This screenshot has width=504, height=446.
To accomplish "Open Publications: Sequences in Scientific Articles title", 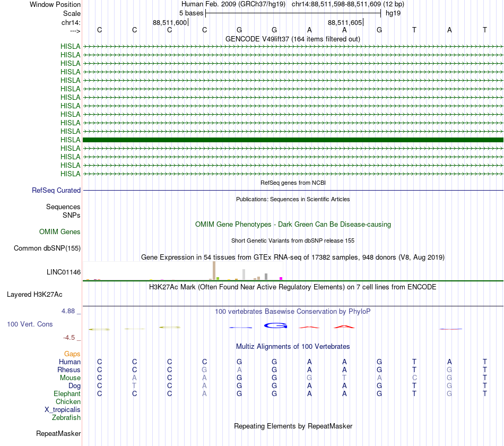I will (293, 199).
